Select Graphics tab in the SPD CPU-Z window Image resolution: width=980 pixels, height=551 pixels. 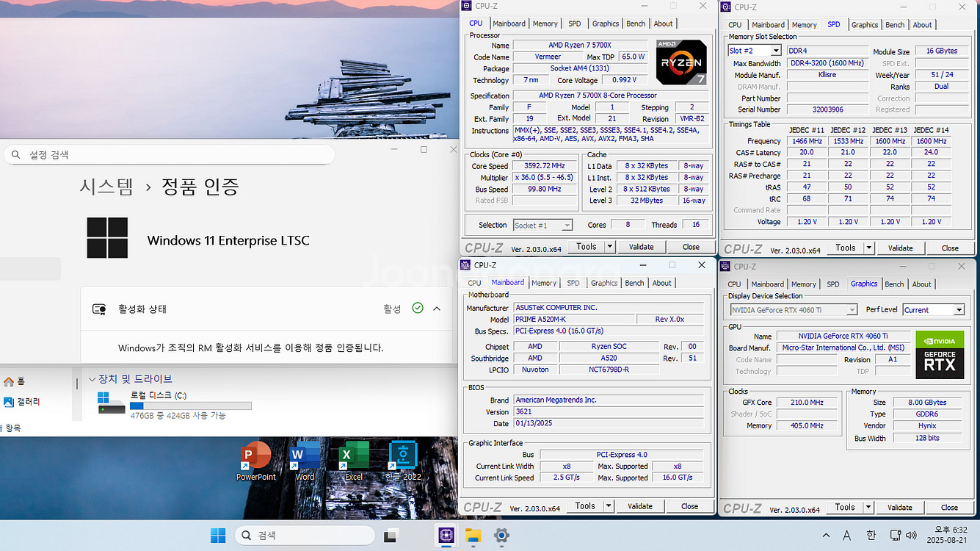tap(865, 25)
